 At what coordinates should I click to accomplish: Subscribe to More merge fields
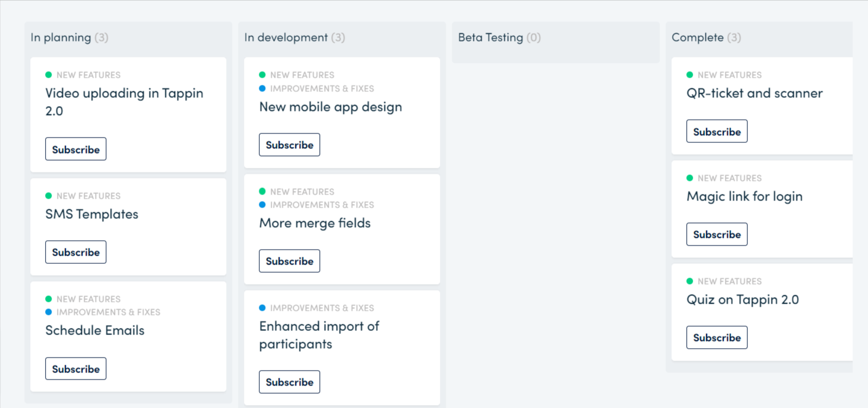pos(289,260)
